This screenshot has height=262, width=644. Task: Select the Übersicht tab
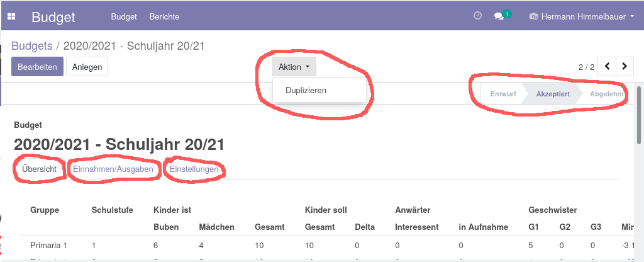point(40,169)
